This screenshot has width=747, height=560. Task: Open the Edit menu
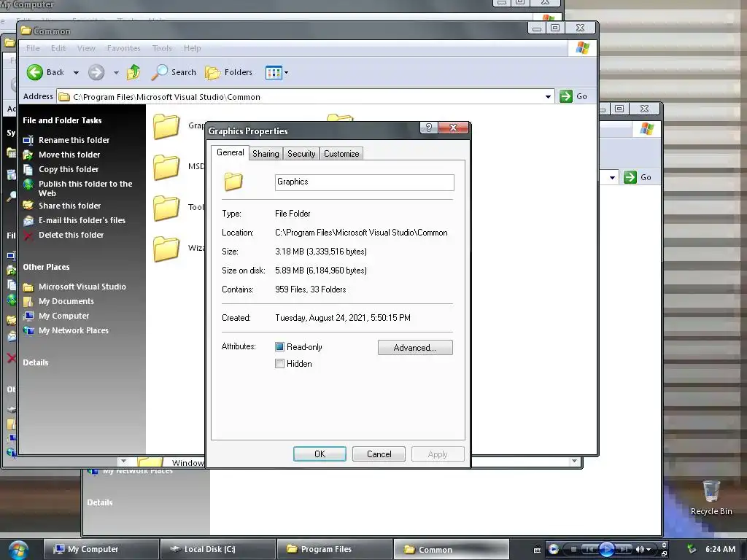58,48
